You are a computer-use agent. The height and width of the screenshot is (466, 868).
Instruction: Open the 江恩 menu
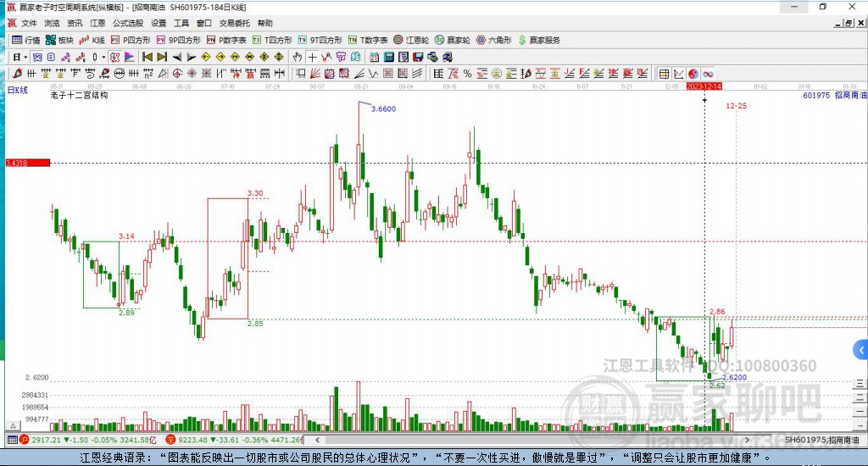coord(97,23)
